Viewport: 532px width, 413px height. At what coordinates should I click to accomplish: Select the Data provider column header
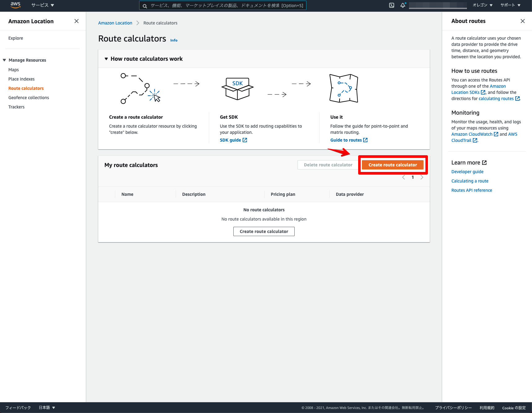350,194
